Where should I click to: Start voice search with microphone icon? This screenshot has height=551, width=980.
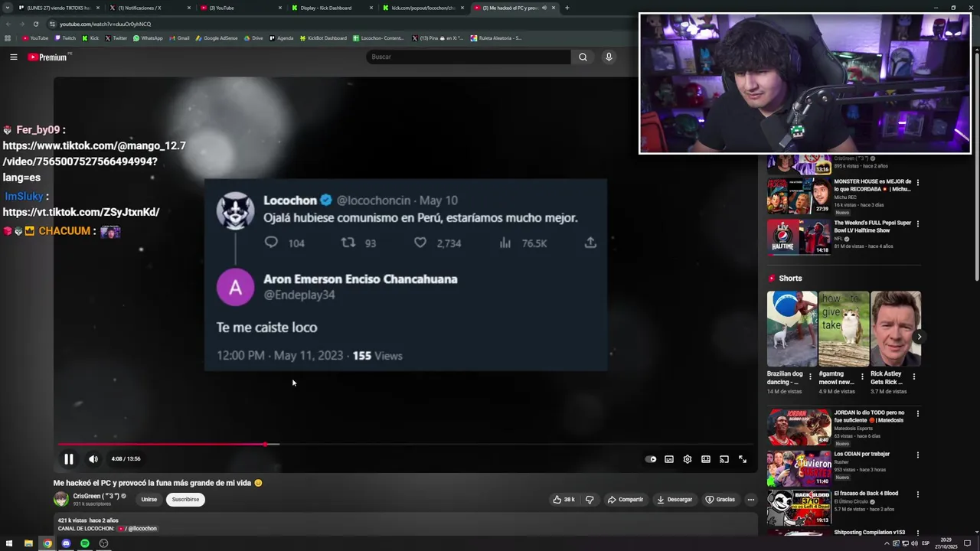point(609,57)
